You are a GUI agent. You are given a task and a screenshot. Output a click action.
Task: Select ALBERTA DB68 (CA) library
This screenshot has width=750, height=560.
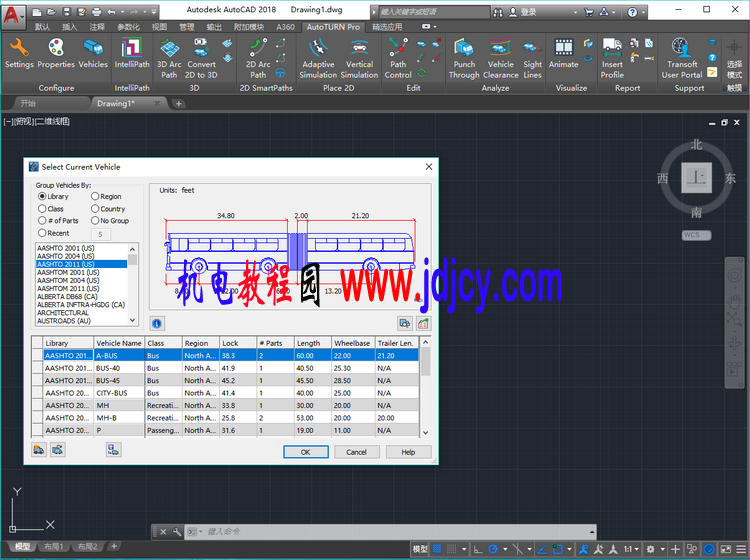pyautogui.click(x=67, y=296)
